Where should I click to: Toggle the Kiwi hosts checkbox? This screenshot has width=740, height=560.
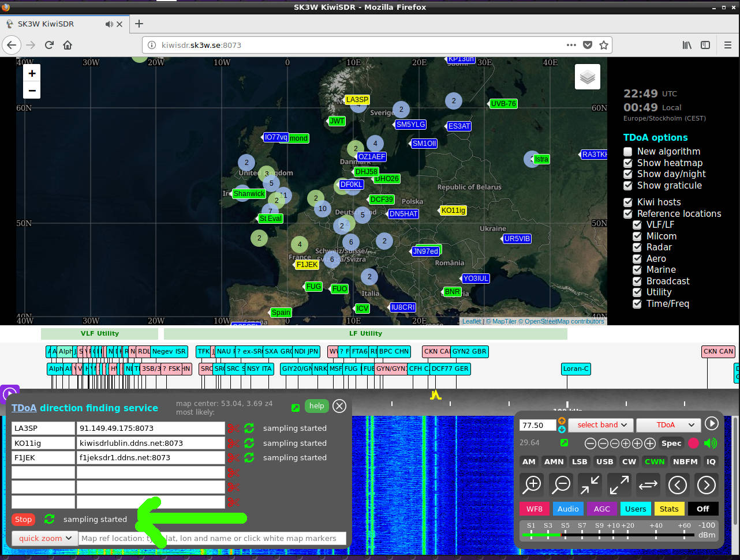point(628,202)
